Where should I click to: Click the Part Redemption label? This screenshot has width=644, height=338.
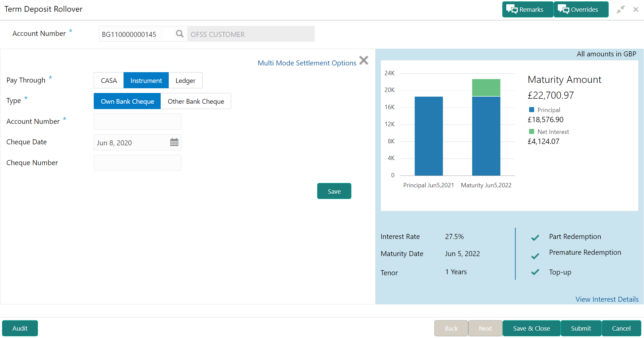(x=575, y=236)
